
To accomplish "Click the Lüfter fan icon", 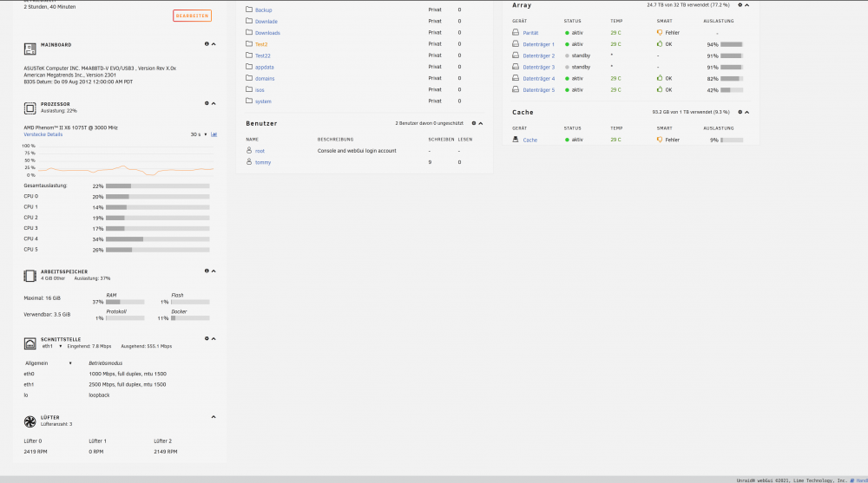I will (x=30, y=421).
